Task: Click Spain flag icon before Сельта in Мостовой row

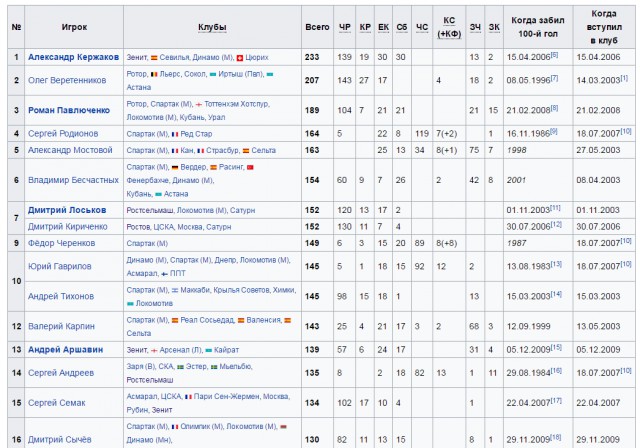Action: pyautogui.click(x=246, y=151)
